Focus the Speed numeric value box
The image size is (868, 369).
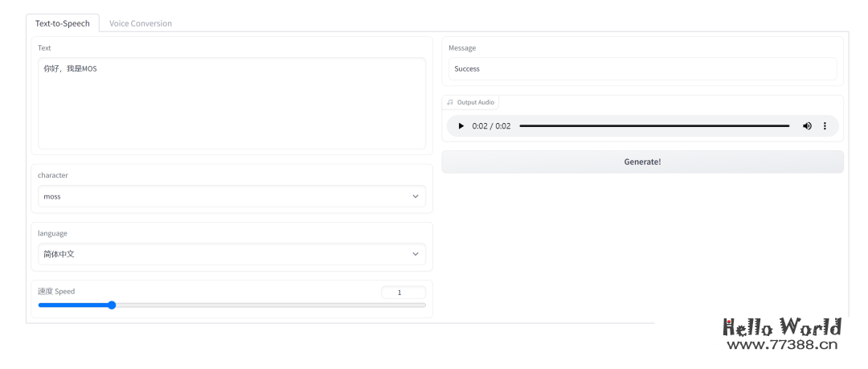pyautogui.click(x=403, y=293)
